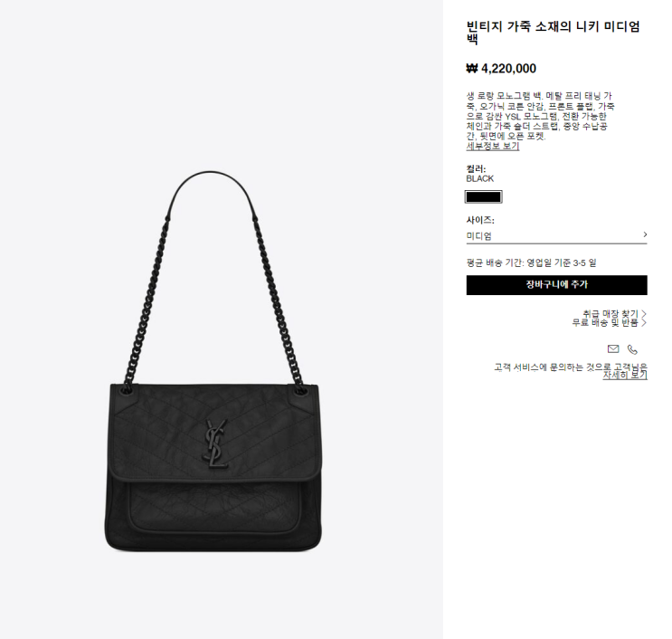This screenshot has width=672, height=639.
Task: Open the 무료 배송 및 반품 link
Action: (x=605, y=322)
